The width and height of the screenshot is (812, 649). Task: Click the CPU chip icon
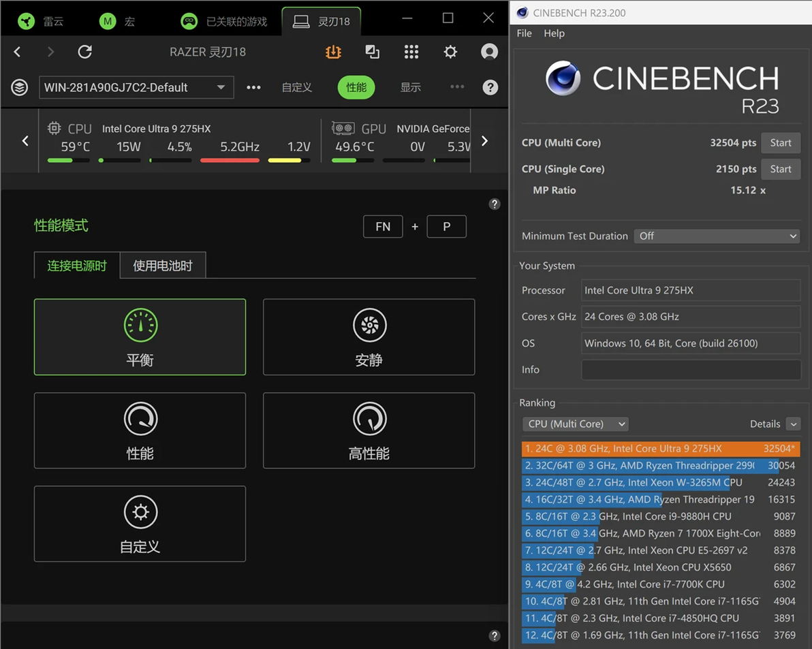click(54, 128)
